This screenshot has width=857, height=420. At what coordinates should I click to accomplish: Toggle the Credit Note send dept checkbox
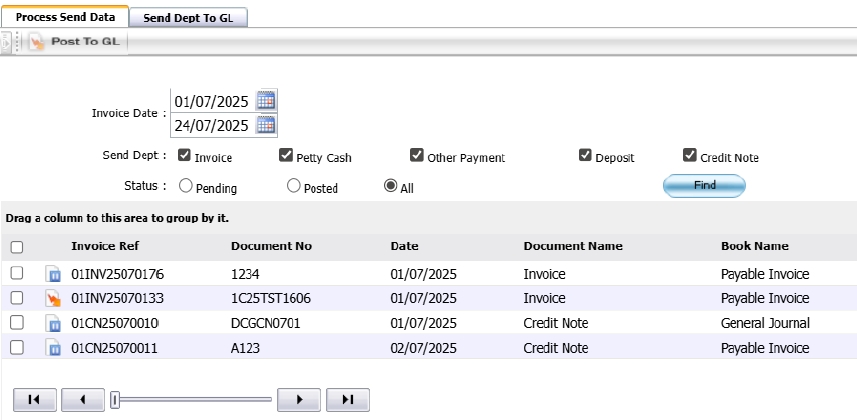pyautogui.click(x=690, y=156)
